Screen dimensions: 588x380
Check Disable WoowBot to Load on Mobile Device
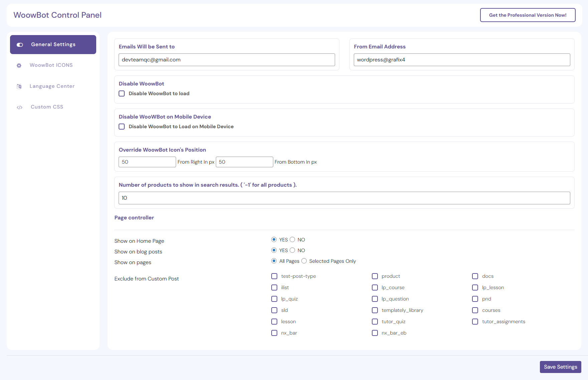click(122, 127)
